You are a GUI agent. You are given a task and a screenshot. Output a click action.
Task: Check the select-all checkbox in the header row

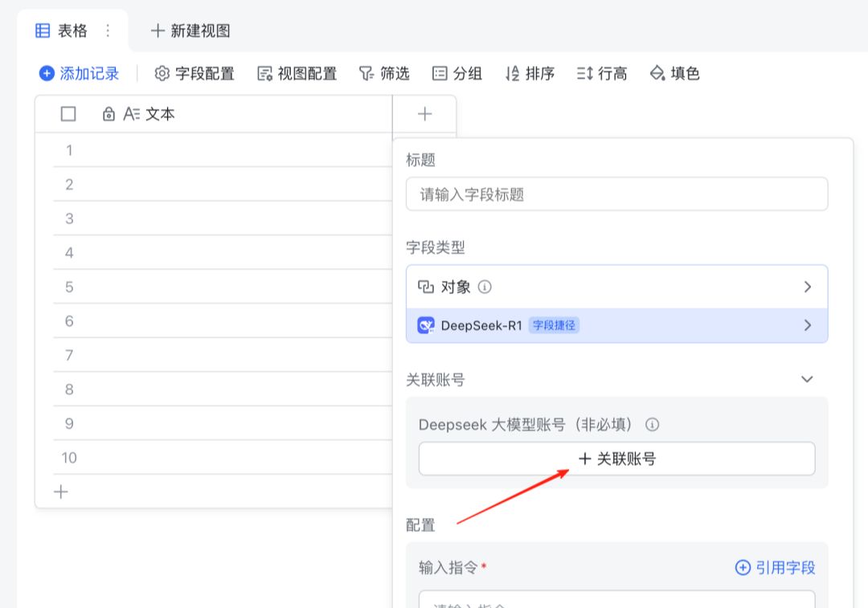pyautogui.click(x=67, y=114)
